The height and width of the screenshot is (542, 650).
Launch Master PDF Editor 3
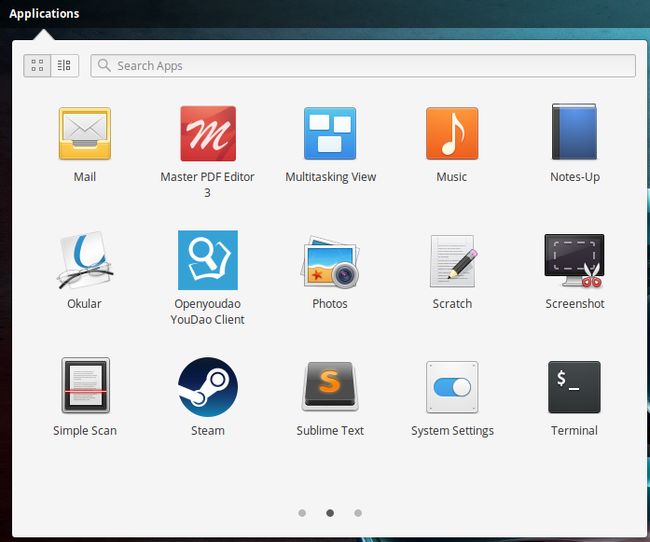click(208, 134)
